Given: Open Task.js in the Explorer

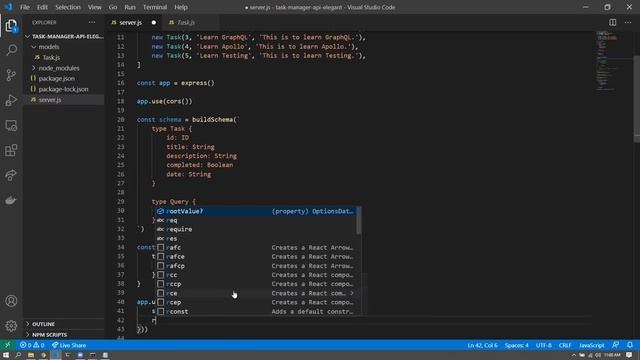Looking at the screenshot, I should coord(51,58).
